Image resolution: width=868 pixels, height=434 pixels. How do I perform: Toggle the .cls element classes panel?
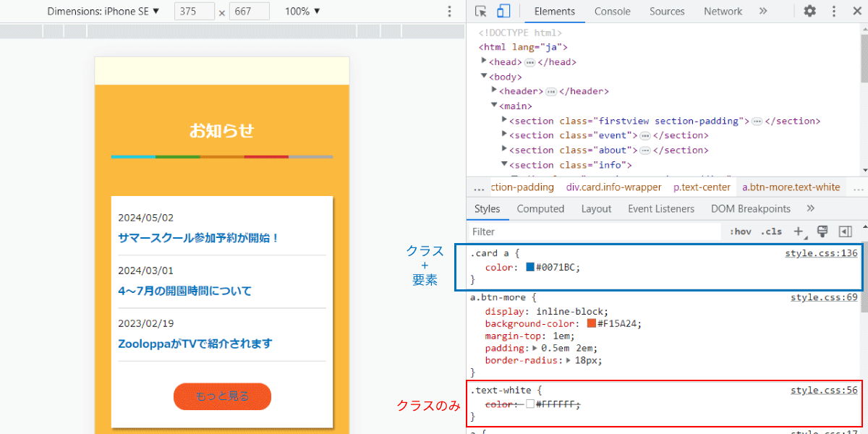771,231
